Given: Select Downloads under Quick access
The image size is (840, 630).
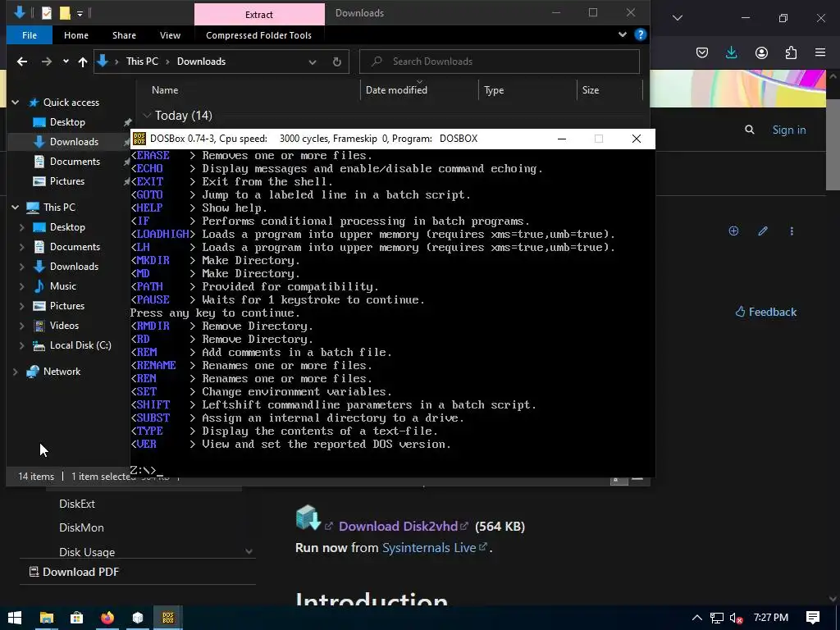Looking at the screenshot, I should click(x=74, y=142).
